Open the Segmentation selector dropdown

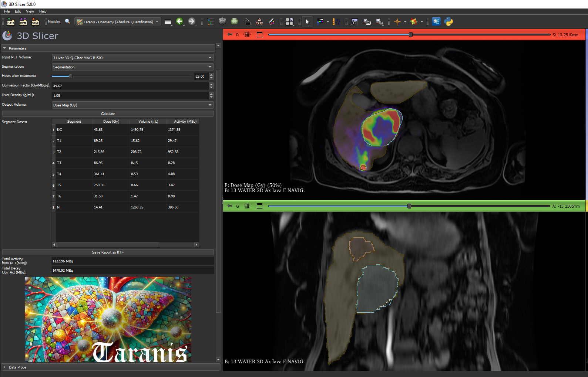[133, 67]
